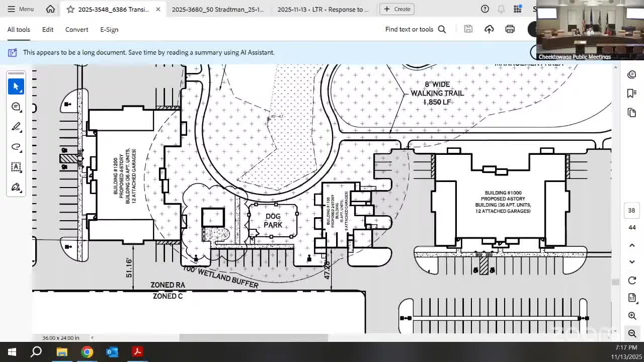The width and height of the screenshot is (644, 362).
Task: Open the E-Sign option
Action: (109, 30)
